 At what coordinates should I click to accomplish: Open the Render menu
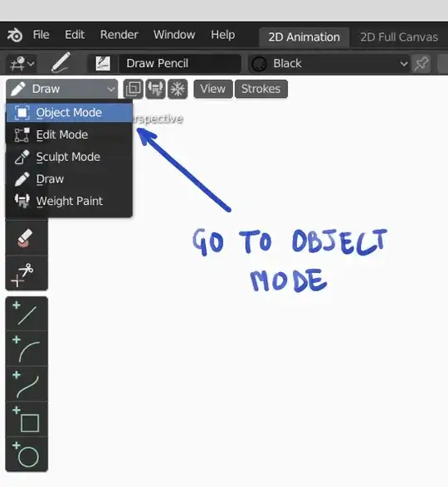click(x=119, y=35)
